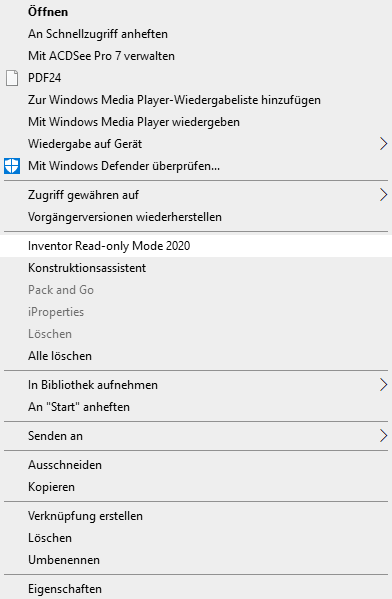This screenshot has height=599, width=392.
Task: Click the PDF24 document icon
Action: coord(12,78)
